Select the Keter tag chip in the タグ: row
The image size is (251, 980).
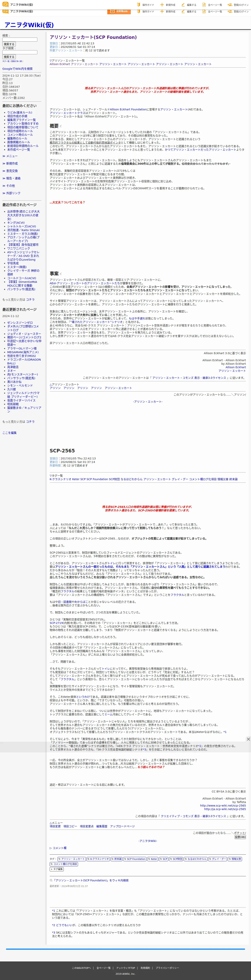pos(153,859)
